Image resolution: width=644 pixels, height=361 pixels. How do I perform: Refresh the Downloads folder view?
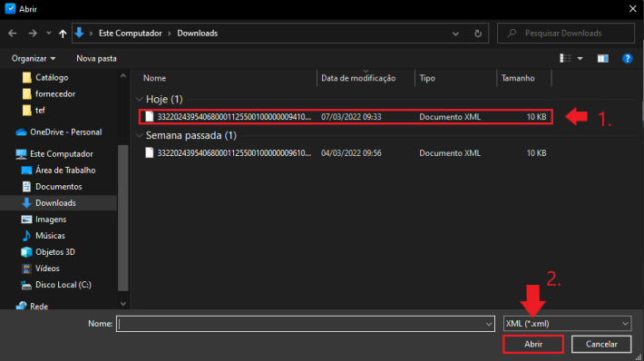tap(478, 34)
